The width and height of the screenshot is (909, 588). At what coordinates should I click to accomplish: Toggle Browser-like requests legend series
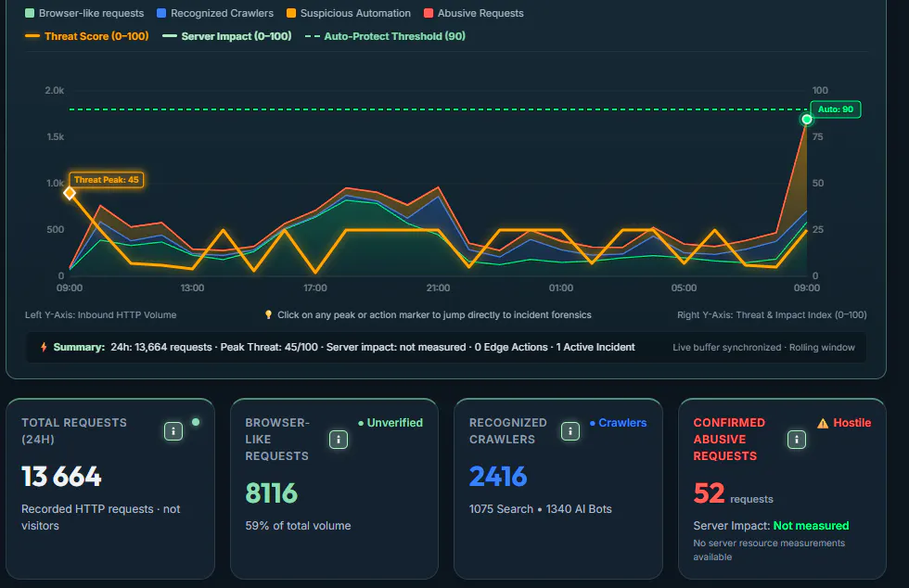[84, 13]
